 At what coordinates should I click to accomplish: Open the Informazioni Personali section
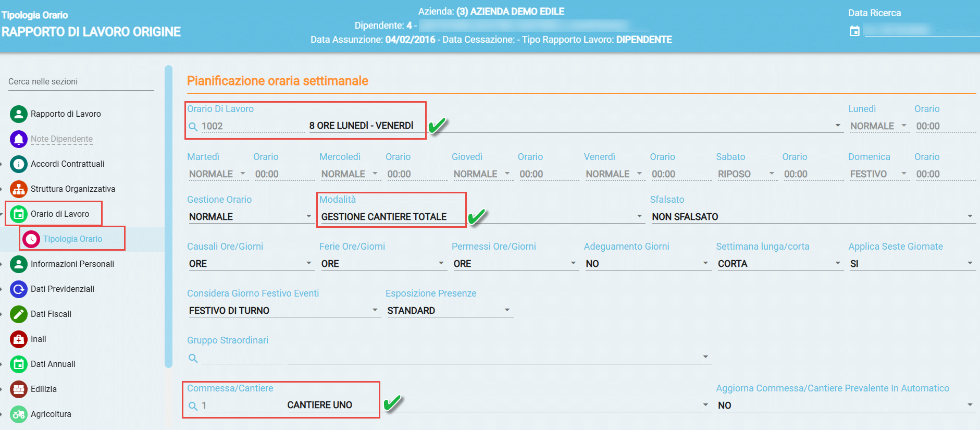(x=72, y=264)
